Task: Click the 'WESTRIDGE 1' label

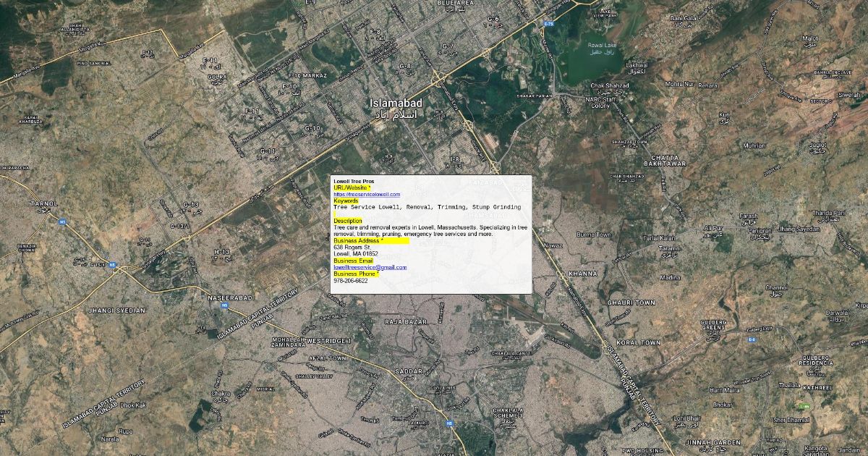Action: [x=329, y=340]
